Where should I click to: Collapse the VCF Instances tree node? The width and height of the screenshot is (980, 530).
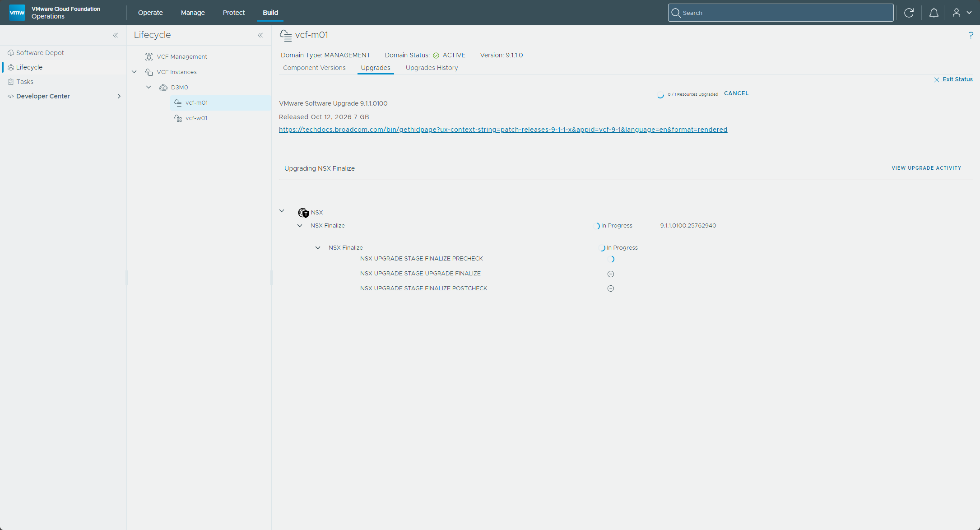point(134,72)
